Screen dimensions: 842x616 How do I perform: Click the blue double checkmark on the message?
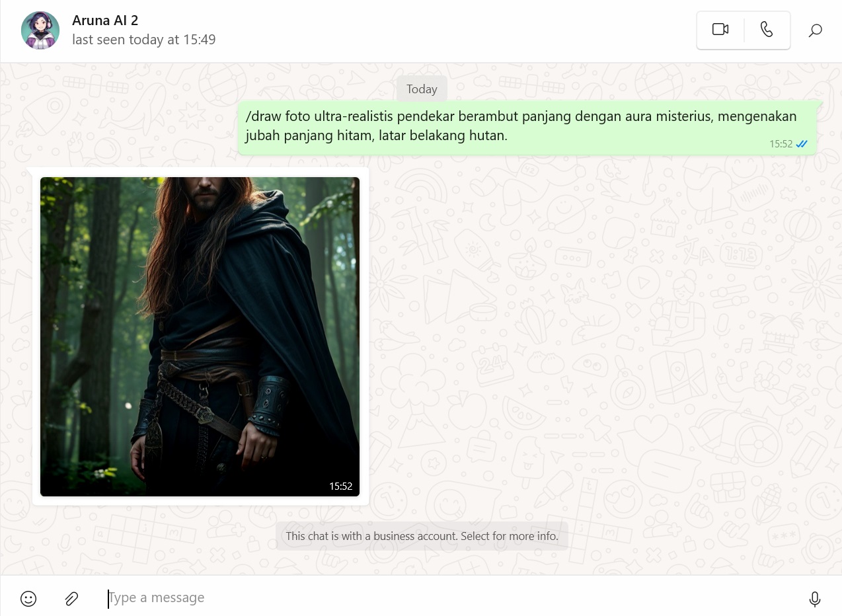point(801,143)
